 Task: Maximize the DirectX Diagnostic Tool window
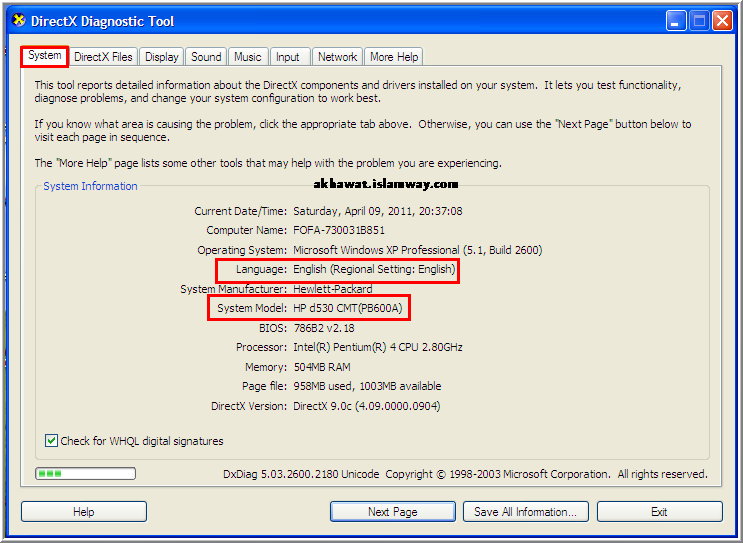[x=698, y=20]
